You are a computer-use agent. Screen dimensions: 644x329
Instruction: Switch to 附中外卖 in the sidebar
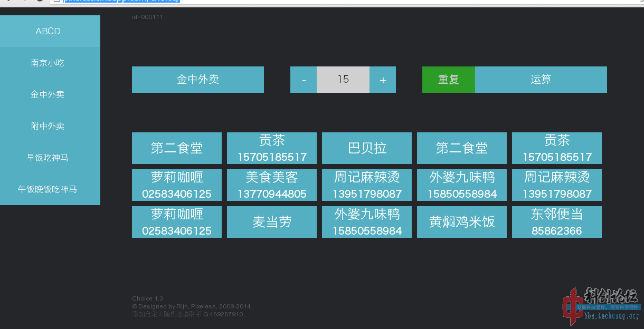pyautogui.click(x=50, y=126)
